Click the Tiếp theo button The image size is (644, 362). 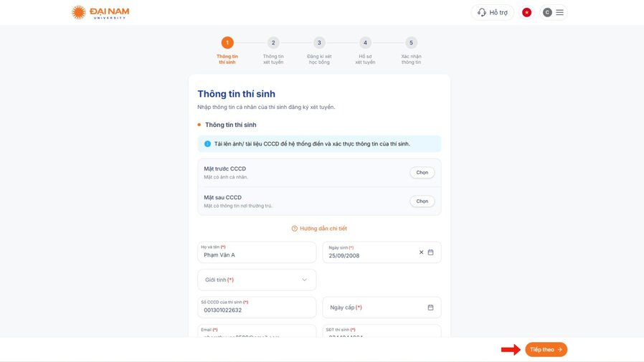pyautogui.click(x=546, y=350)
